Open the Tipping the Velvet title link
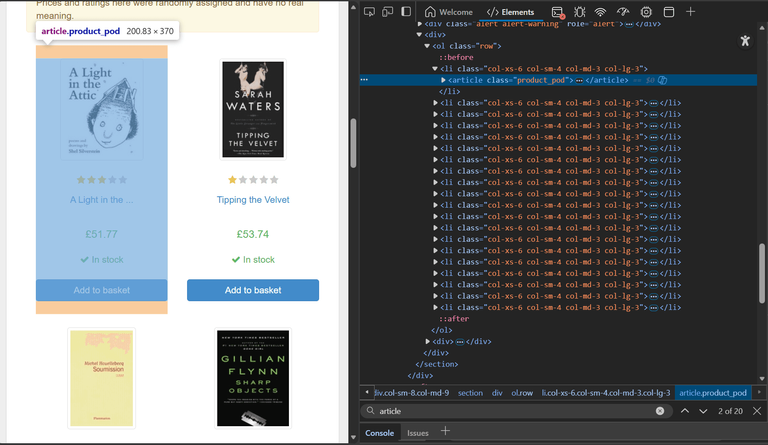 pyautogui.click(x=253, y=200)
